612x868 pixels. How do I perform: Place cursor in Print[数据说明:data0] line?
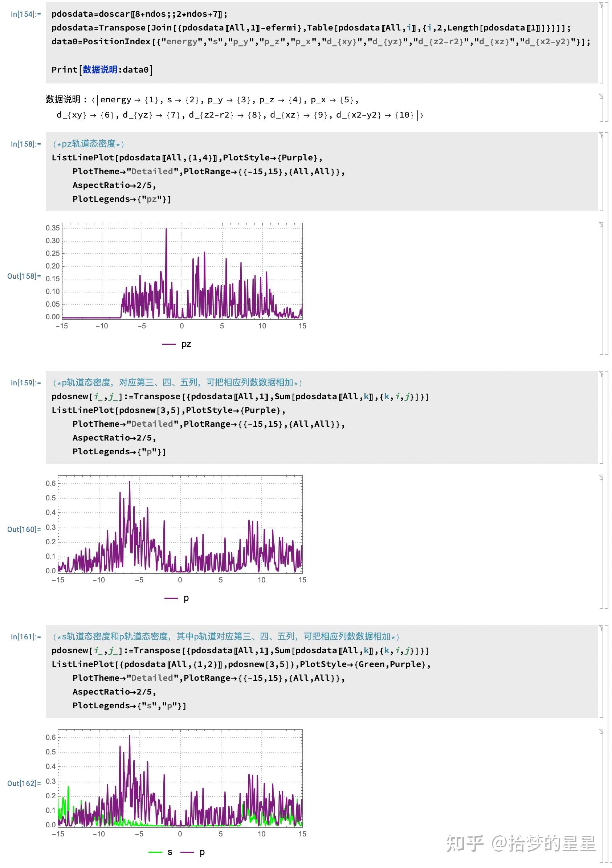(102, 70)
